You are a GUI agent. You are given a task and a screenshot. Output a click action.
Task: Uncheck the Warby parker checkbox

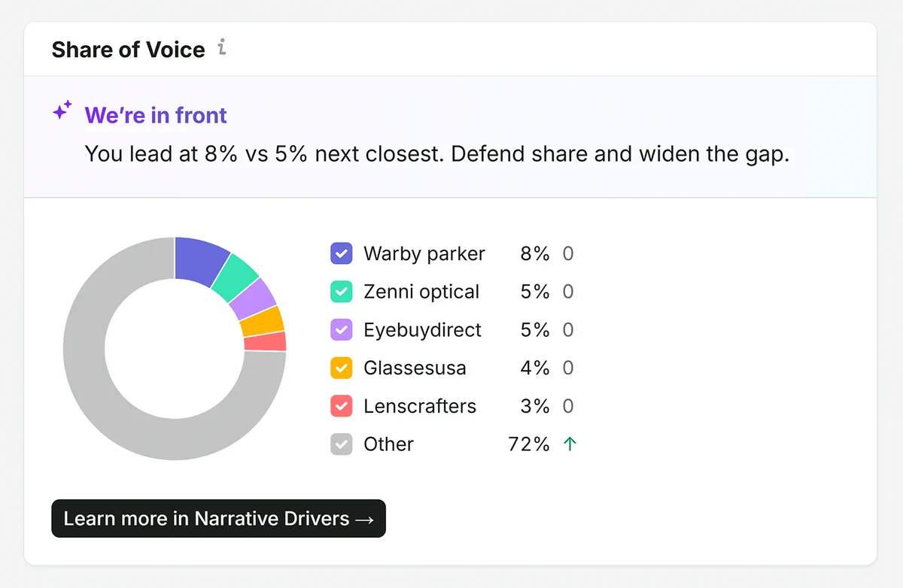pos(342,253)
